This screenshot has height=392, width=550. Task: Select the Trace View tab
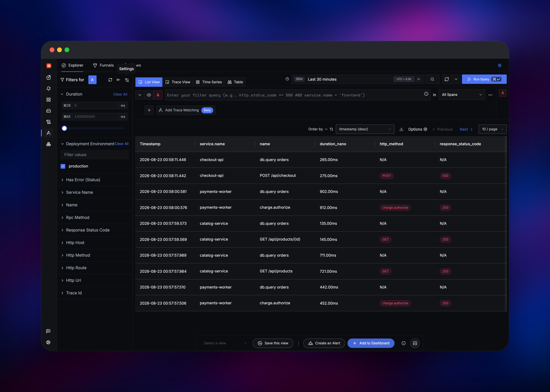(178, 82)
